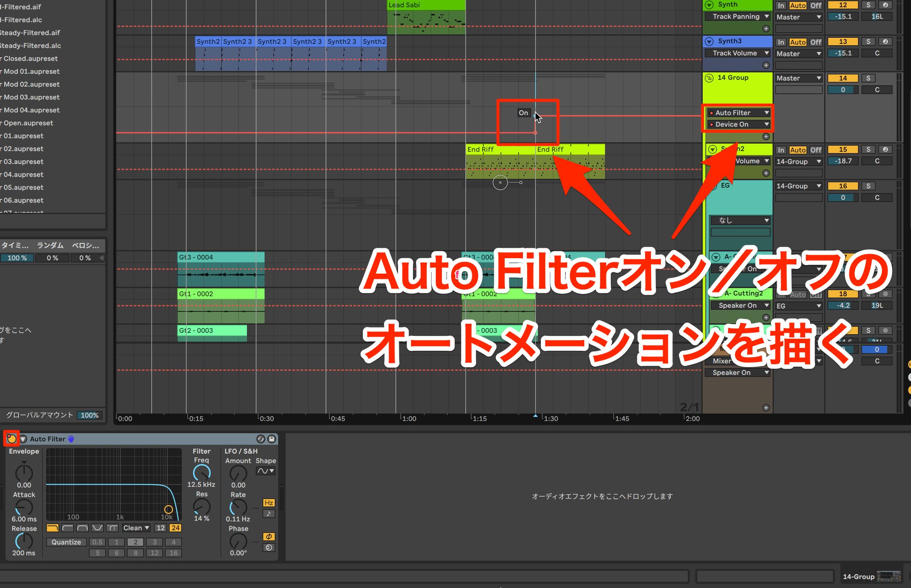Click the global groove amount 100% field
Image resolution: width=911 pixels, height=588 pixels.
pos(89,415)
